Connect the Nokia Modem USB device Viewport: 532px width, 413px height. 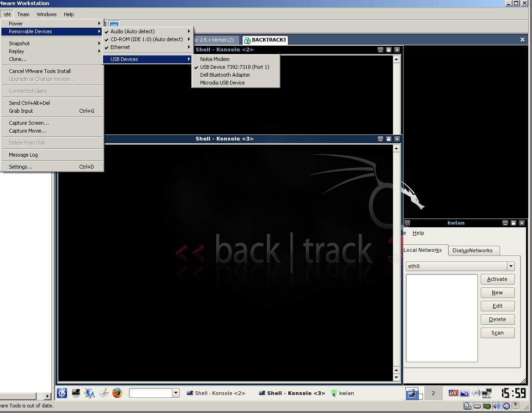236,59
